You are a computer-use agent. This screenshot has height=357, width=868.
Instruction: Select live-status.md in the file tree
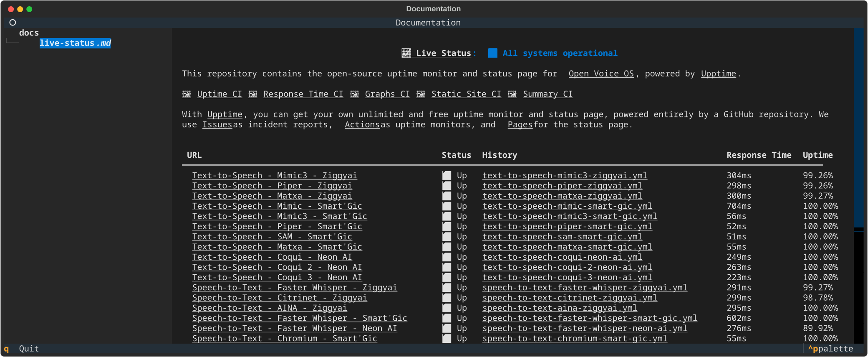[x=75, y=43]
